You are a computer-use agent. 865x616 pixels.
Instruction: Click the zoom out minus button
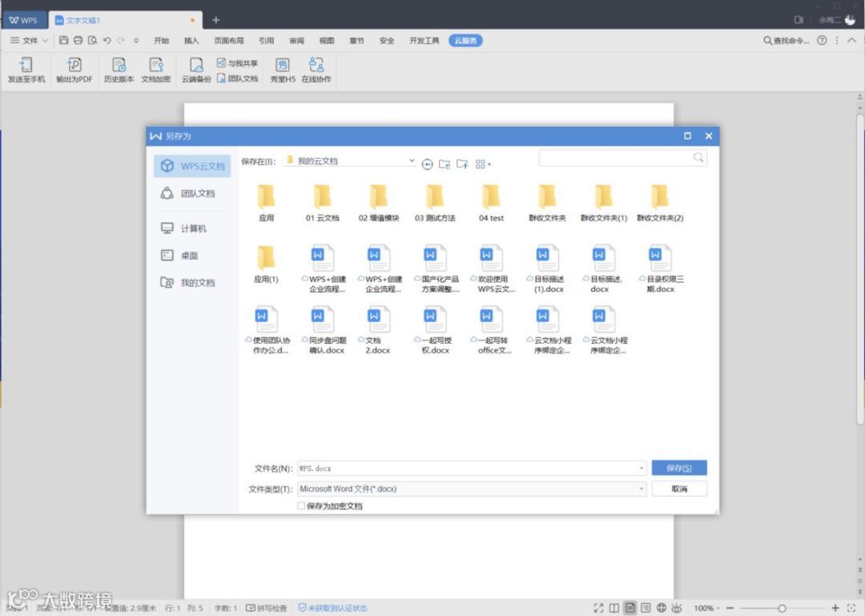730,608
